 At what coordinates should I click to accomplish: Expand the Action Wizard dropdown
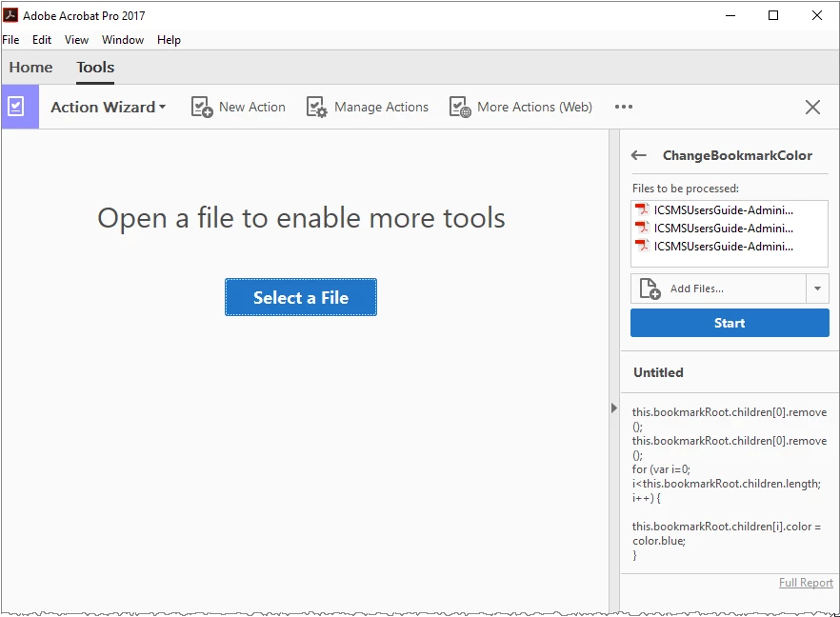pos(162,107)
